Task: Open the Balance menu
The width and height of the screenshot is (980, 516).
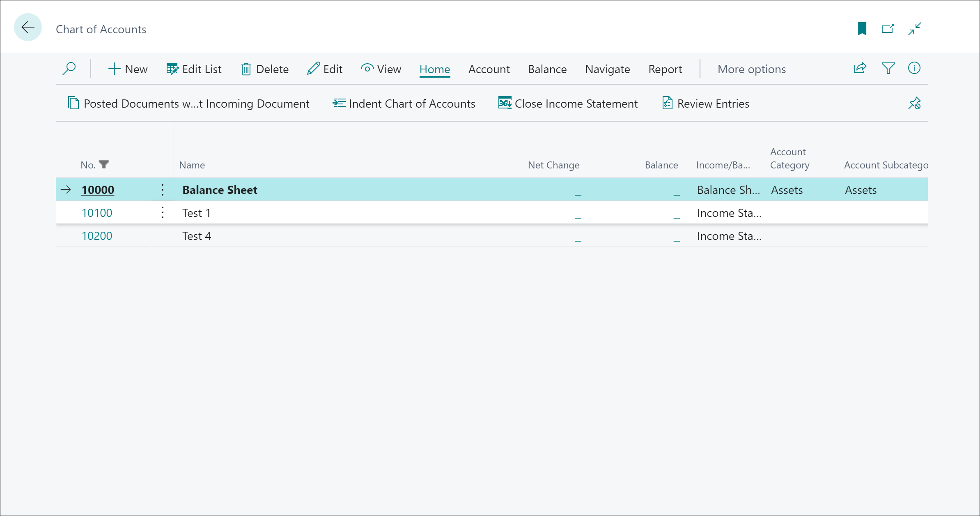Action: click(547, 69)
